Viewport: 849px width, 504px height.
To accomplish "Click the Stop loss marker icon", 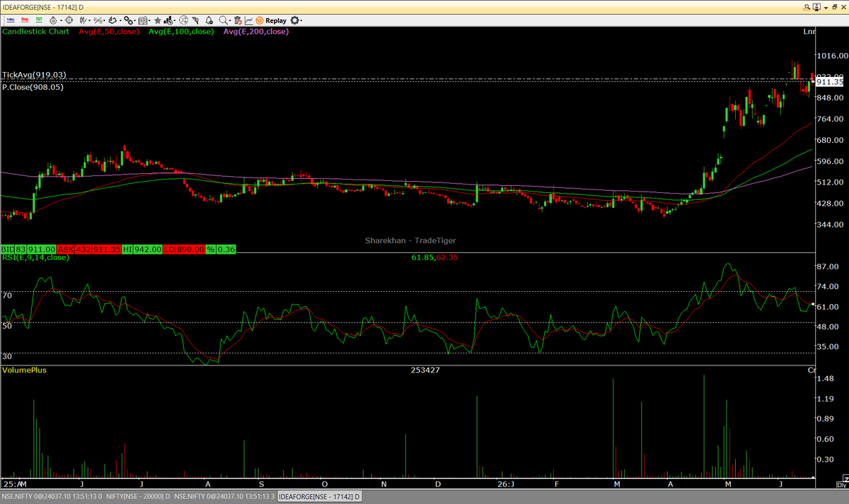I will [x=25, y=20].
